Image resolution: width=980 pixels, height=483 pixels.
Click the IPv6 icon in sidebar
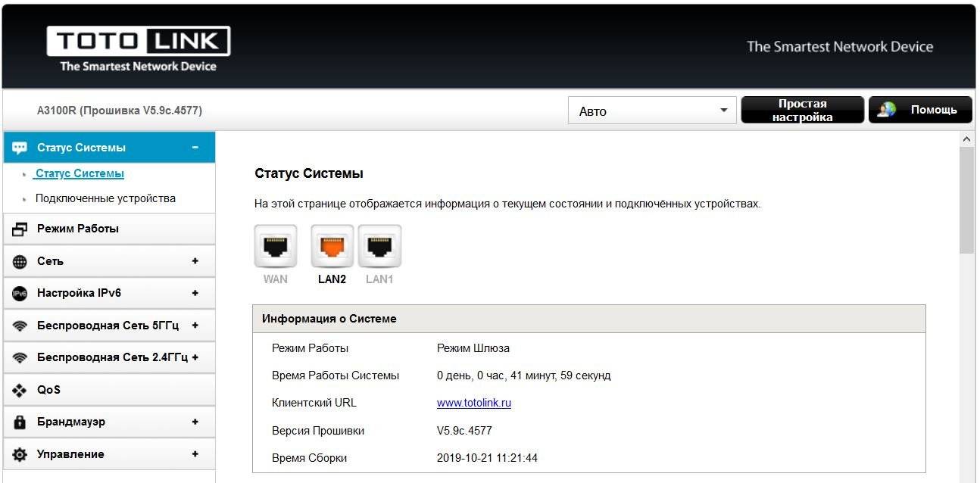pyautogui.click(x=20, y=294)
